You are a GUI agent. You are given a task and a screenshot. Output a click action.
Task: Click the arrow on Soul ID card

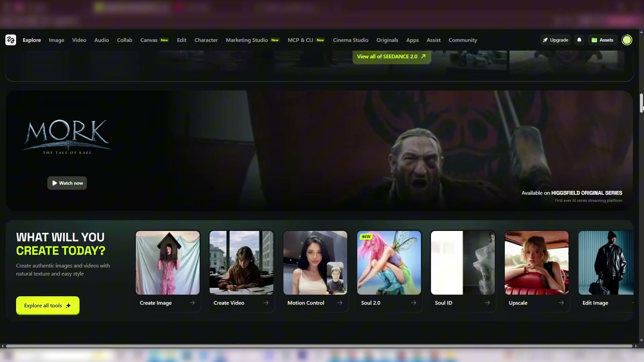[487, 303]
